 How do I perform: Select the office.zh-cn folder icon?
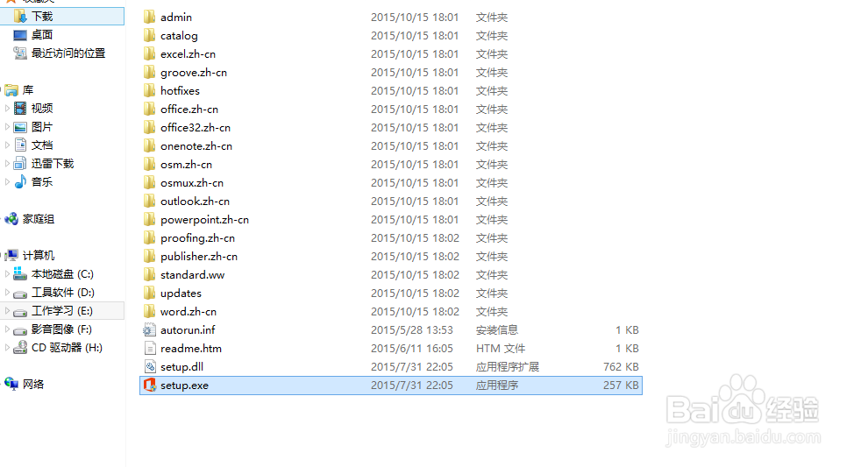click(x=149, y=109)
